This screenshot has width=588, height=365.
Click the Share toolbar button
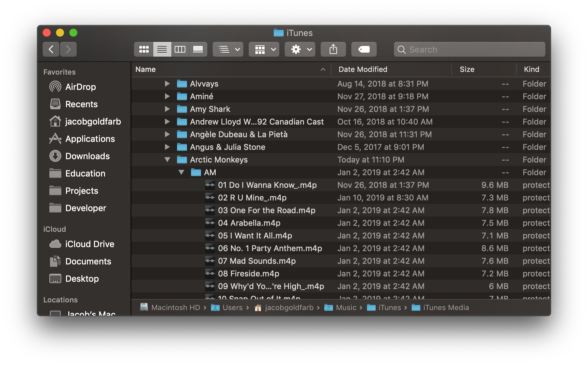pyautogui.click(x=333, y=49)
